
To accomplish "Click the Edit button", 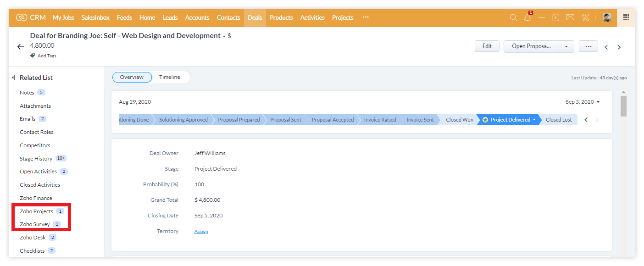I will 487,46.
